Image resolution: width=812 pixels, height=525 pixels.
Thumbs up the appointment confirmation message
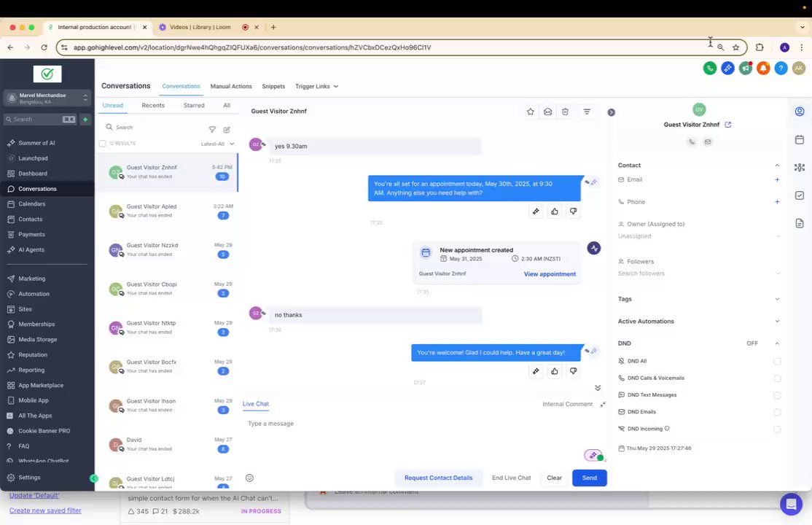[x=555, y=211]
